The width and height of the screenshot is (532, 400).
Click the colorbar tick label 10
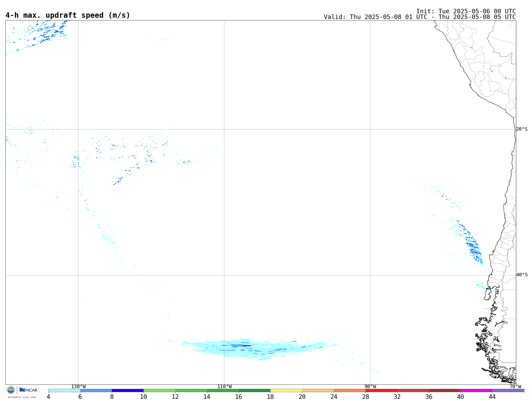[144, 397]
